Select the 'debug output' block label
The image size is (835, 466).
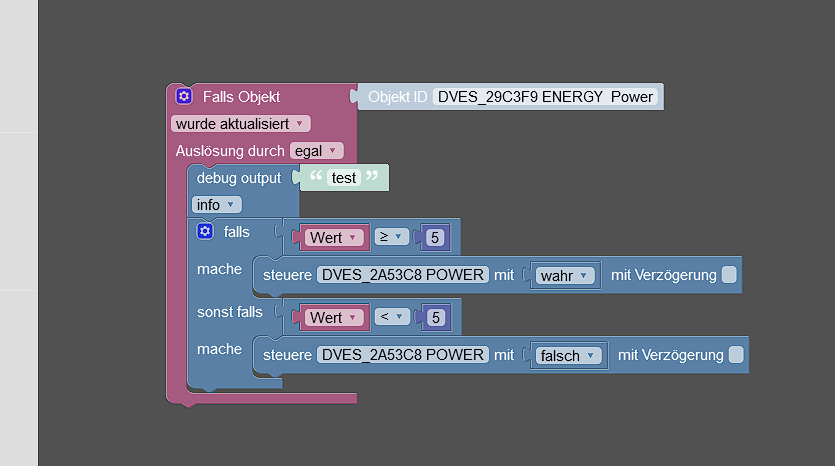pos(239,178)
